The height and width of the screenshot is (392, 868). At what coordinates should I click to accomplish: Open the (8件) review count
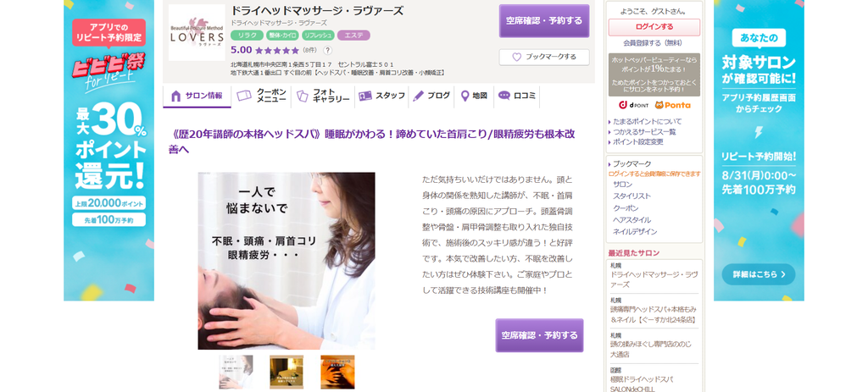tap(310, 50)
